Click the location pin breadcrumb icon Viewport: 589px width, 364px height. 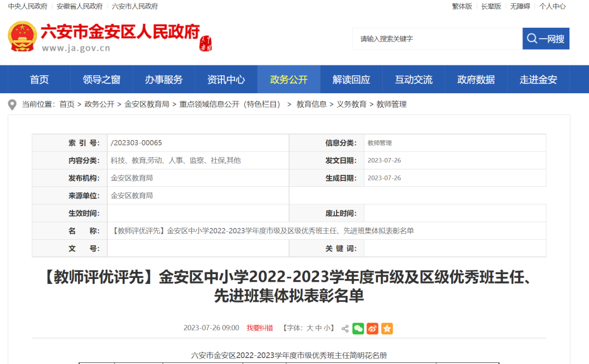click(x=12, y=104)
